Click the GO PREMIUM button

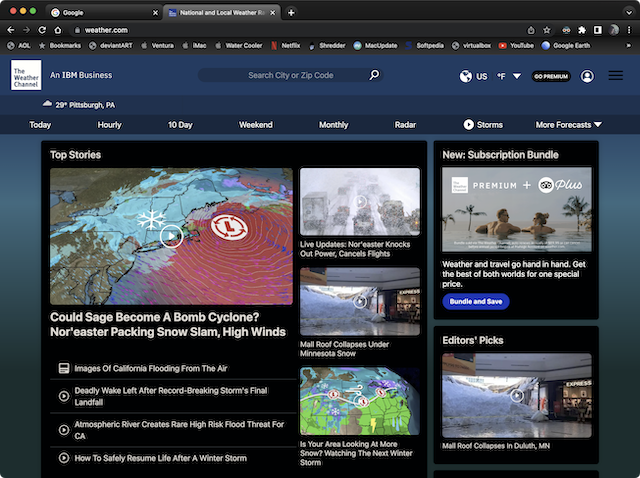551,76
